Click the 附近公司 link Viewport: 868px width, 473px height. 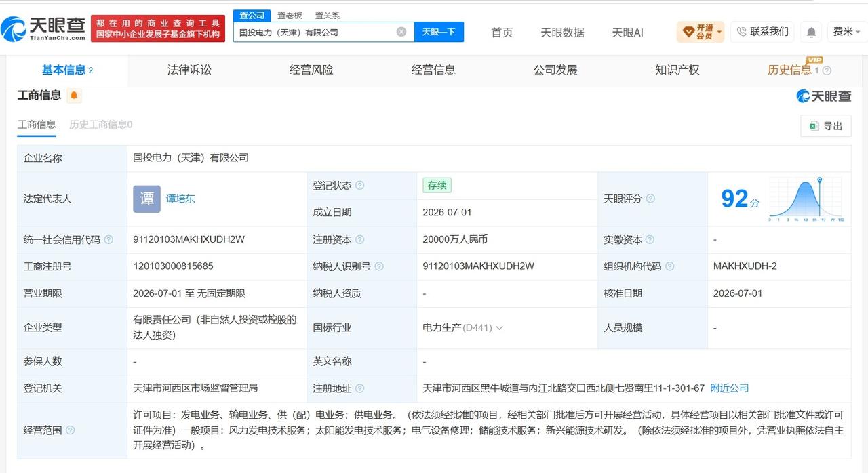[x=730, y=388]
